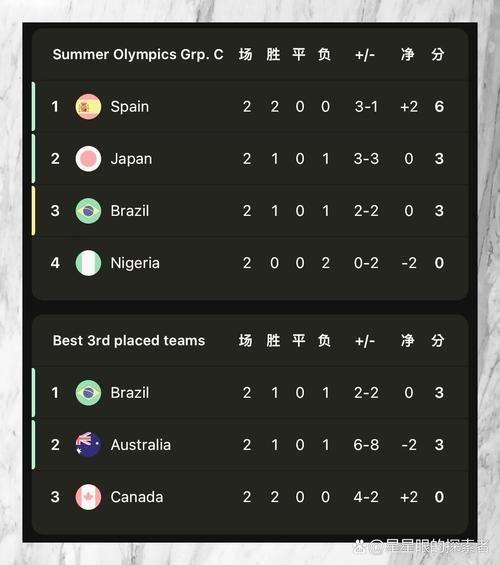Viewport: 500px width, 565px height.
Task: Click Spain's 3-1 goals score
Action: click(x=366, y=106)
